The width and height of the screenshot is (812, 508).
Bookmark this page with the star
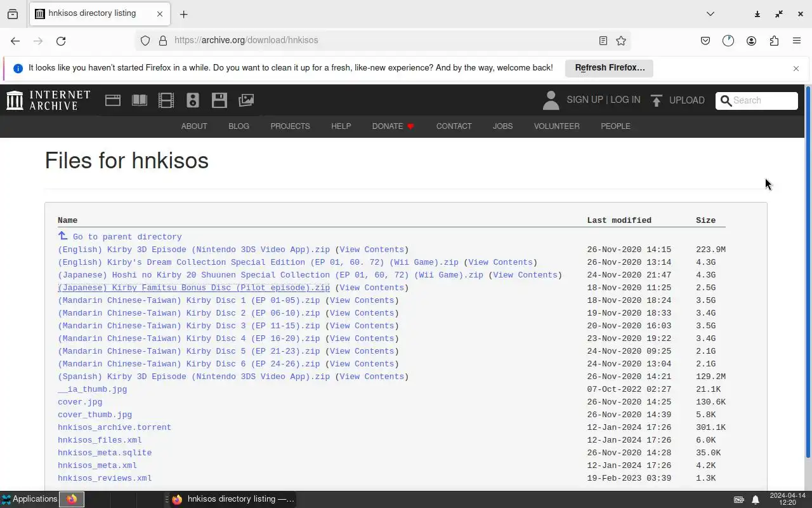click(621, 41)
